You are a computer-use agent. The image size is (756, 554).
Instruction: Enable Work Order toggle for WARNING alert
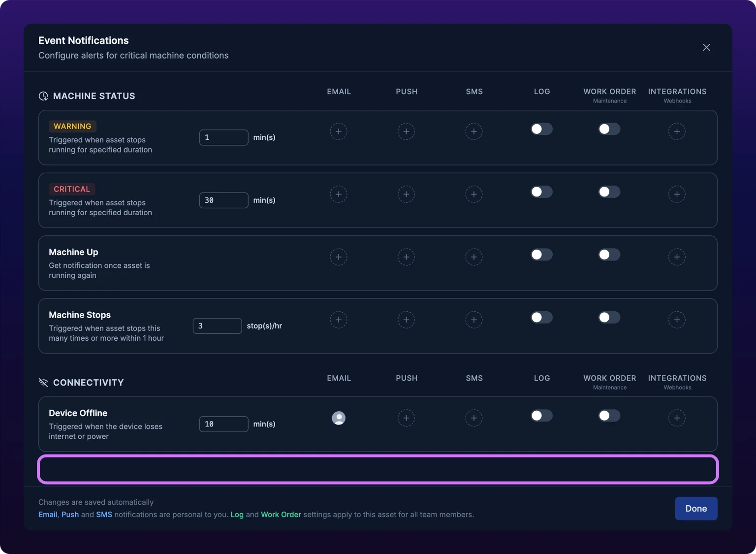[609, 129]
